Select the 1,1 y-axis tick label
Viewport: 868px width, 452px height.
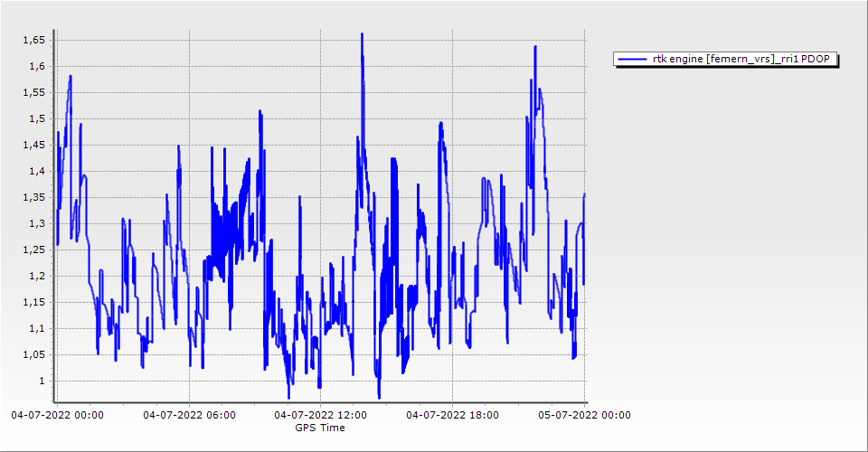36,328
